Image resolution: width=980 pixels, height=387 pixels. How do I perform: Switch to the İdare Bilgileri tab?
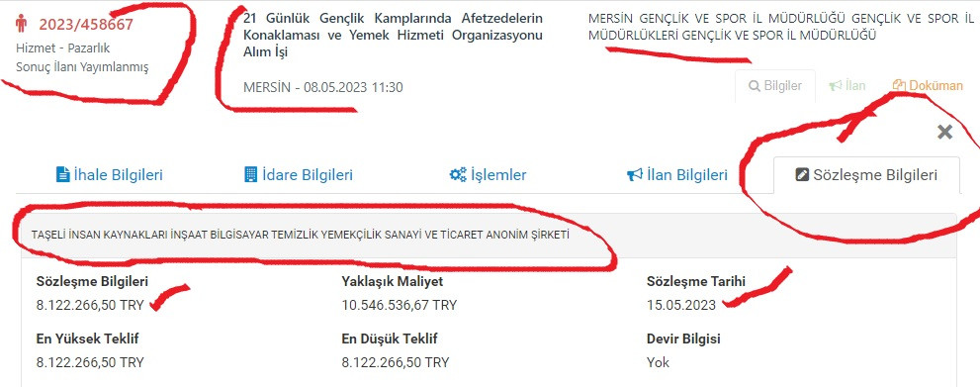pyautogui.click(x=298, y=175)
